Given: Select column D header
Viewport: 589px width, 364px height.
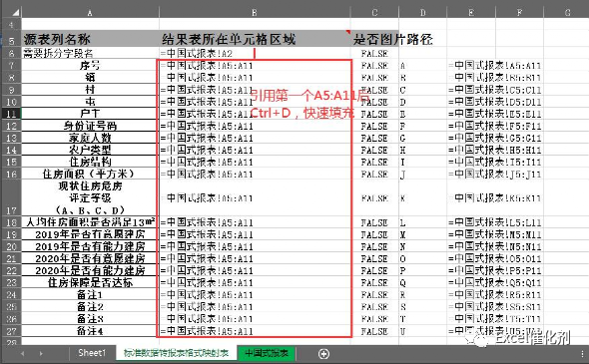Looking at the screenshot, I should 423,13.
